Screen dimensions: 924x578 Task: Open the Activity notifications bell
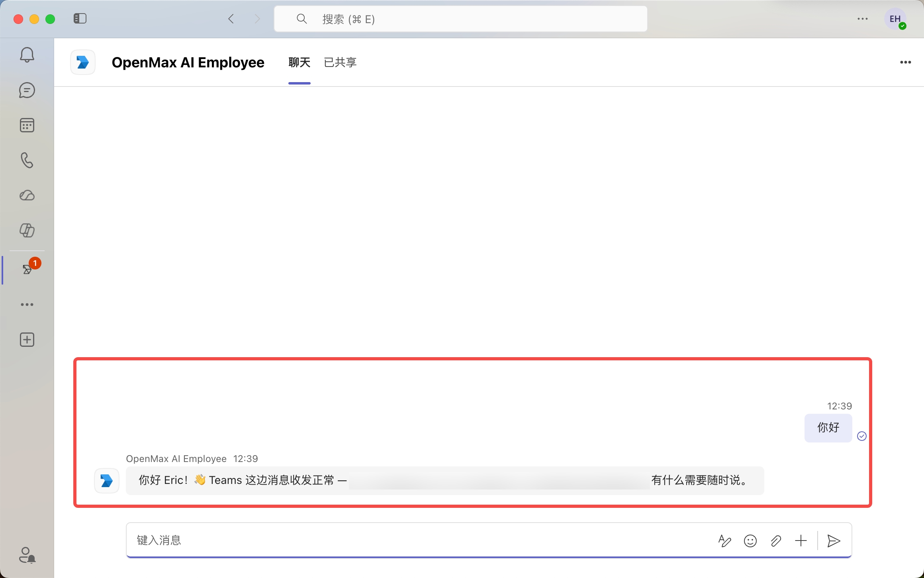click(x=27, y=55)
